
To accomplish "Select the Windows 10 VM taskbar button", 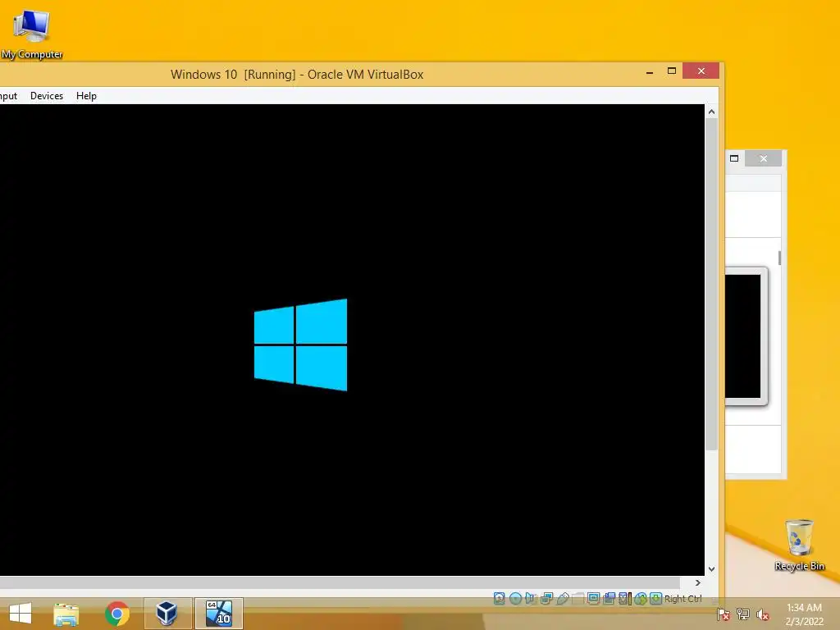I will (x=219, y=614).
